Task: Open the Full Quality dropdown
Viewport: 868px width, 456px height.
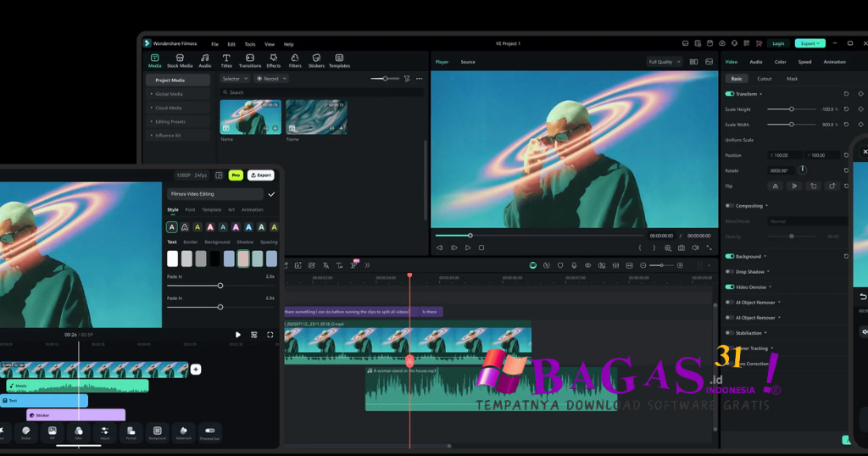Action: click(x=665, y=62)
